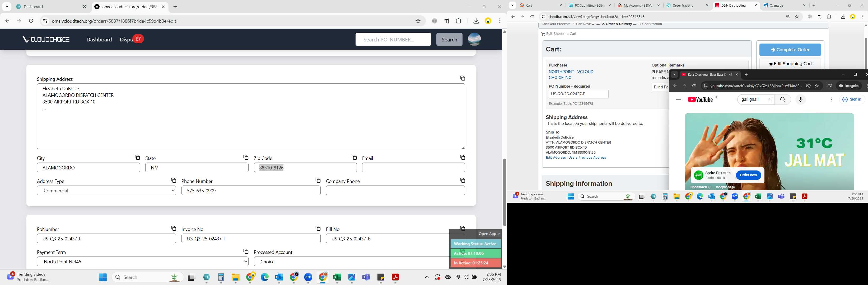Click the Windows Start button

pos(103,277)
